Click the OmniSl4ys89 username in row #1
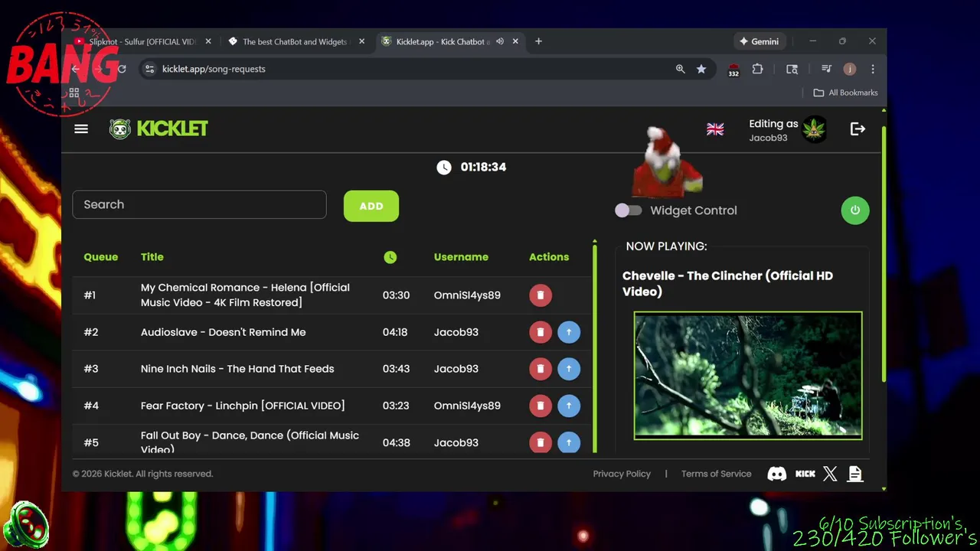This screenshot has height=551, width=980. (467, 295)
